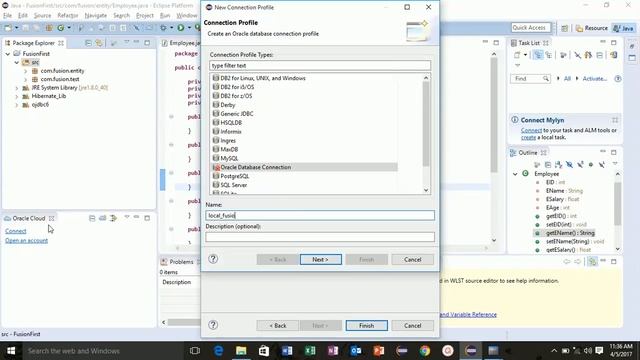Toggle Hide Local Types in Outline toolbar
This screenshot has width=640, height=360.
(x=602, y=164)
